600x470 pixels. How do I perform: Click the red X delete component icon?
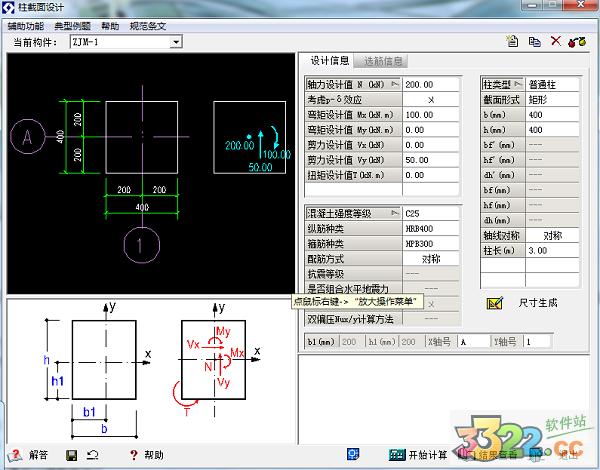(x=556, y=41)
